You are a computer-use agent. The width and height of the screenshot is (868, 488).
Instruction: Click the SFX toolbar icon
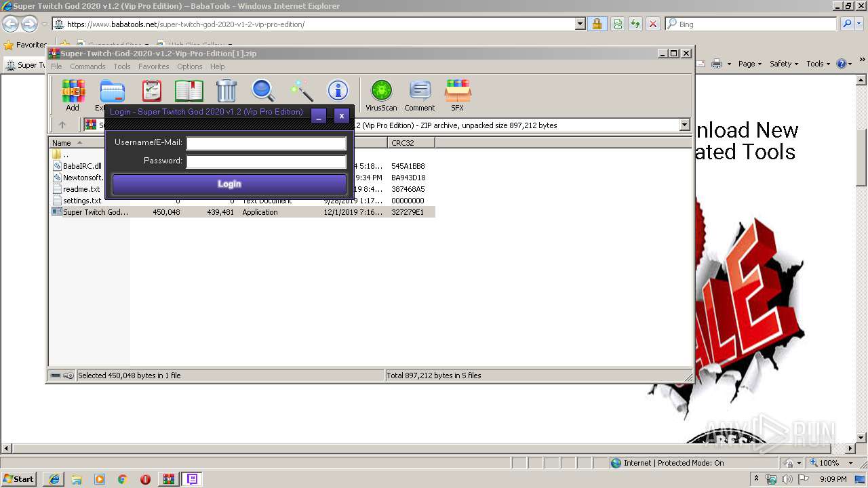click(458, 95)
